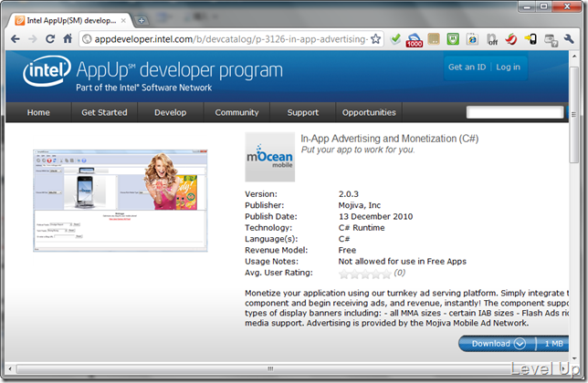Click Not allowed for use in Free Apps
Screen dimensions: 588x383
(x=403, y=262)
